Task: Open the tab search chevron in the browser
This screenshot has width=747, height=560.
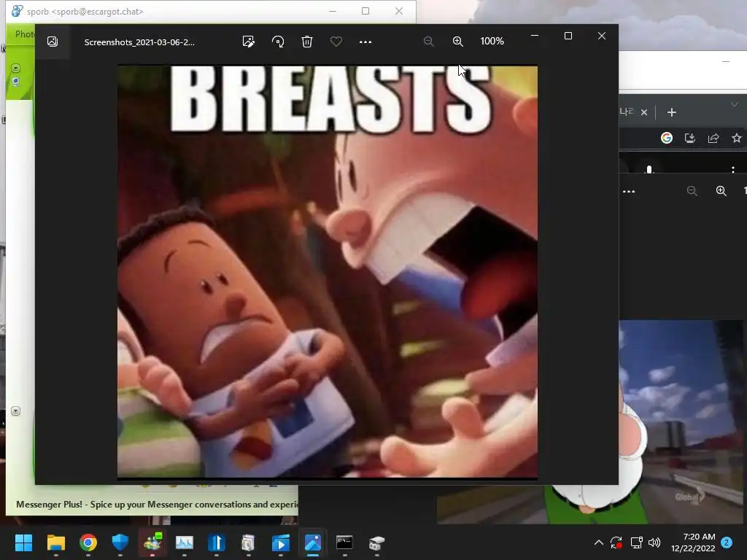Action: (x=735, y=104)
